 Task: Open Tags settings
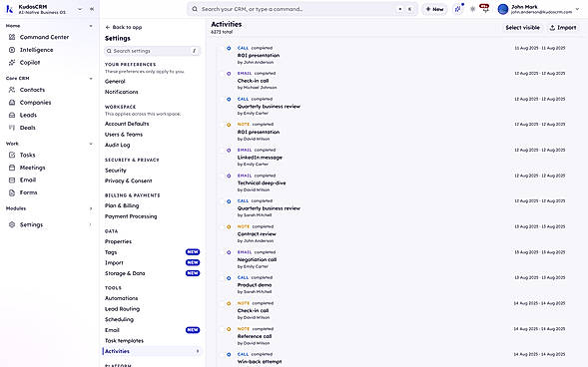pyautogui.click(x=111, y=252)
